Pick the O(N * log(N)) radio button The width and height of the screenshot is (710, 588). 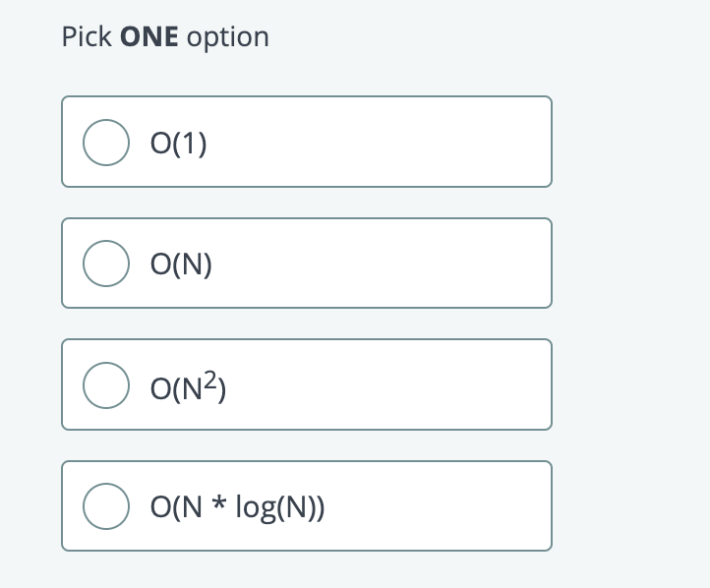106,507
